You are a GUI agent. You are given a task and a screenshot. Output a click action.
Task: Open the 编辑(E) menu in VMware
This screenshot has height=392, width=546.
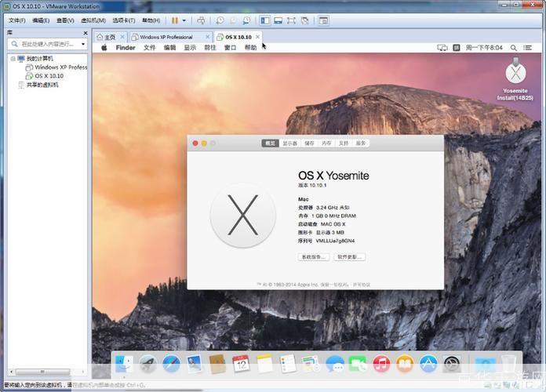tap(41, 20)
